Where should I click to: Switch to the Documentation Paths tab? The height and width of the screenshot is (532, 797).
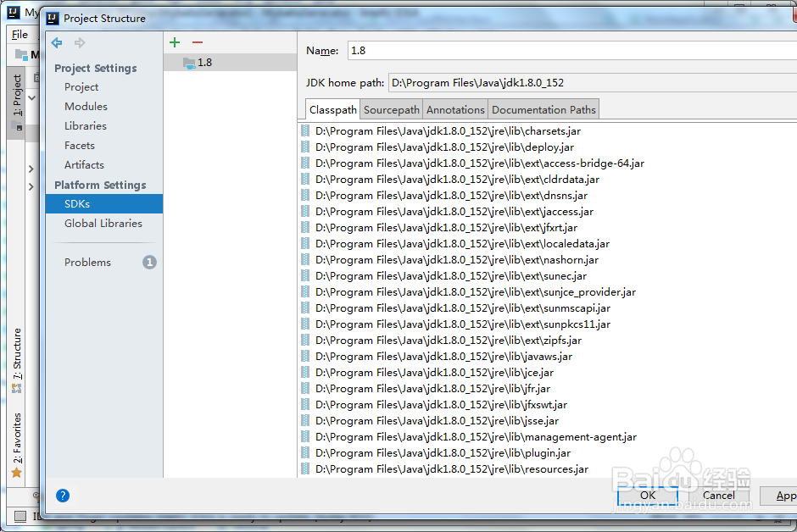click(x=543, y=109)
